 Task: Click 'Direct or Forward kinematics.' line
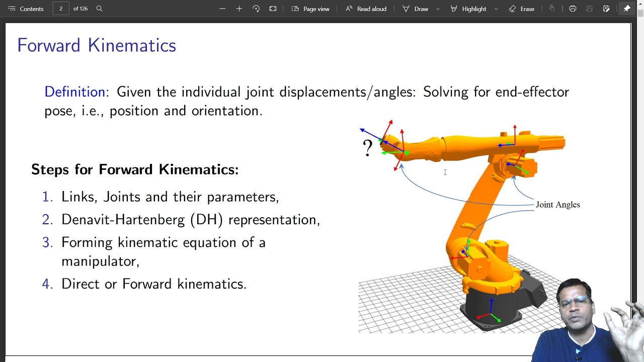154,284
